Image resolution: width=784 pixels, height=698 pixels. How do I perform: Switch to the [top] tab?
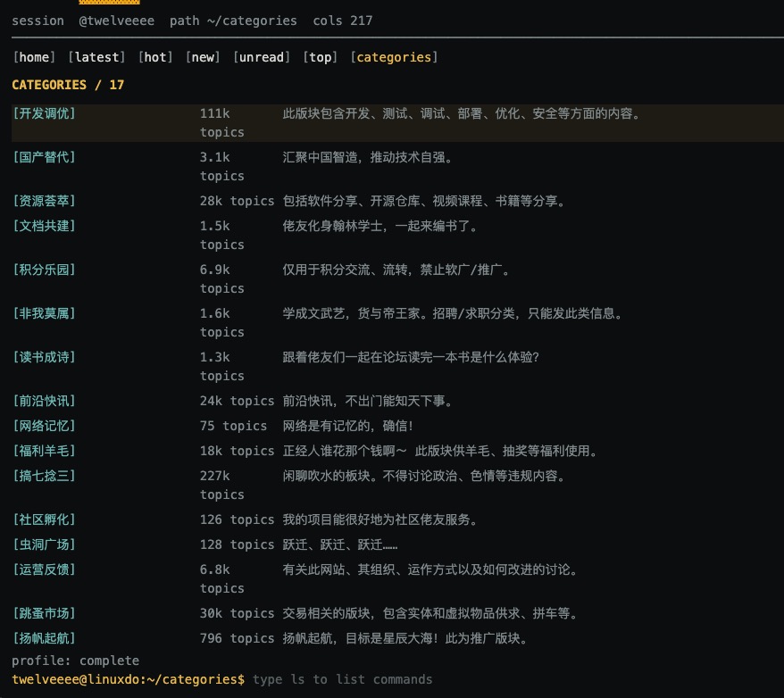[x=320, y=57]
